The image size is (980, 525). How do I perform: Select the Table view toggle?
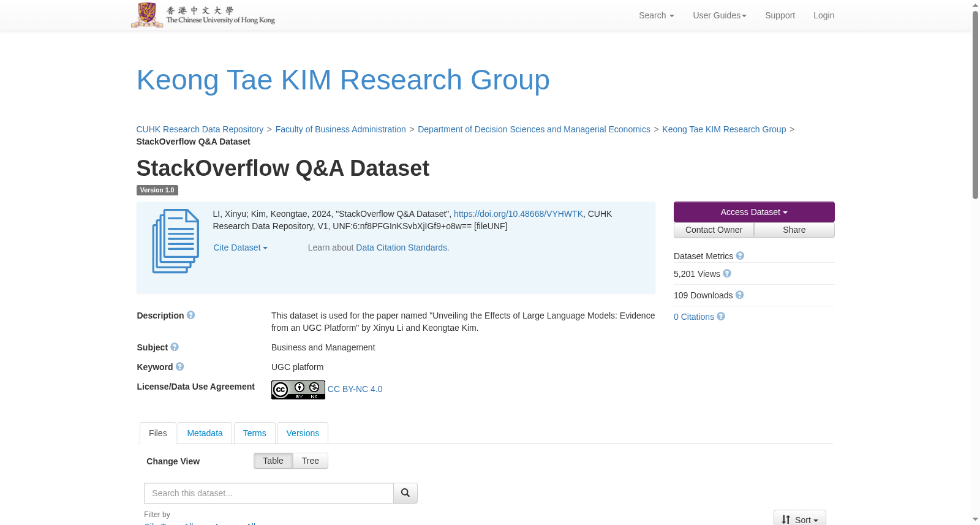(x=273, y=461)
